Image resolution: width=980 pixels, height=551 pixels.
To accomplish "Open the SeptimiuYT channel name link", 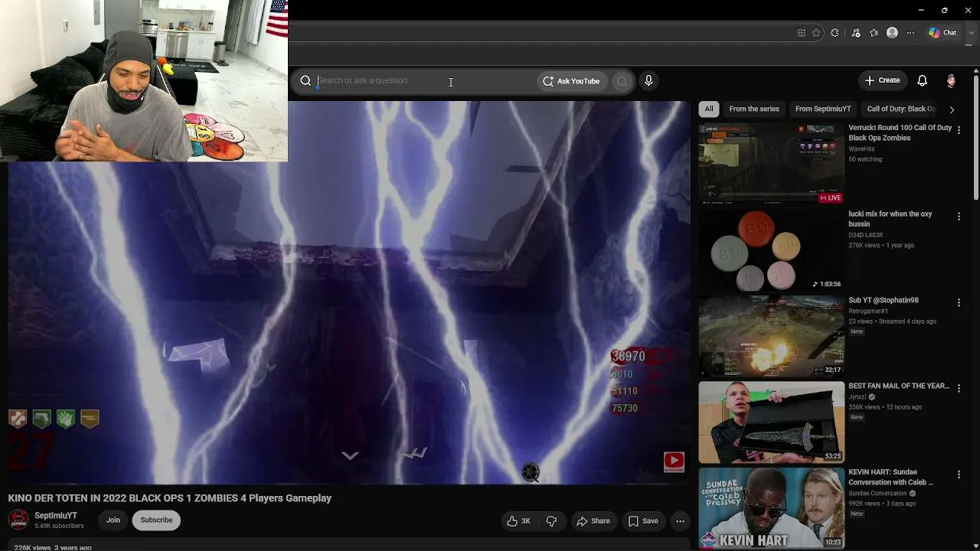I will [x=56, y=516].
